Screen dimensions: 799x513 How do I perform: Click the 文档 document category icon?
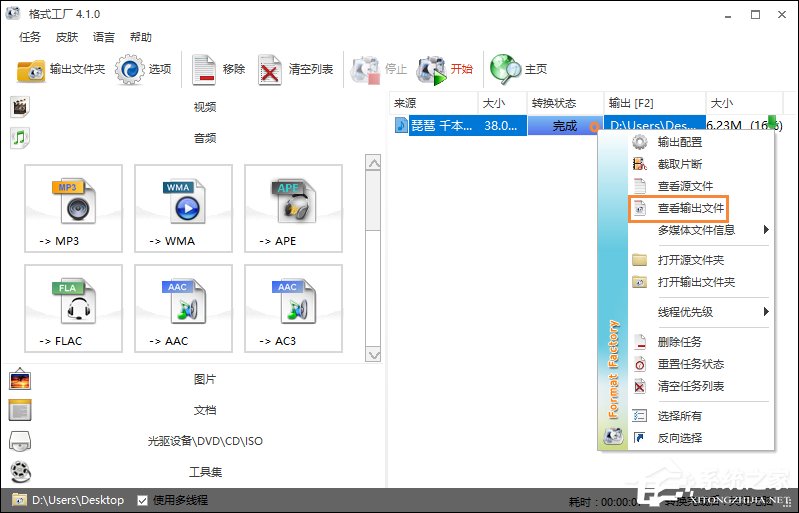tap(20, 410)
